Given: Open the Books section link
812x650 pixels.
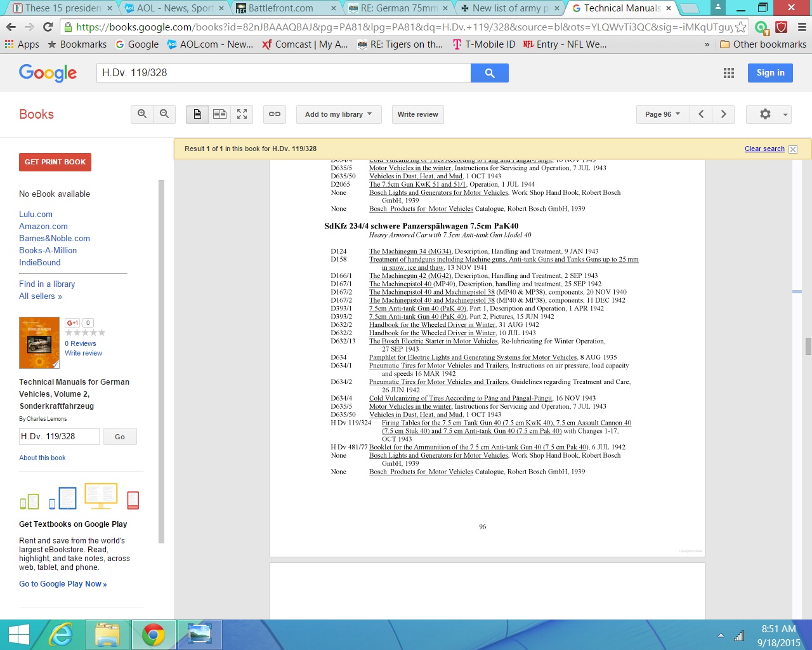Looking at the screenshot, I should click(x=36, y=114).
